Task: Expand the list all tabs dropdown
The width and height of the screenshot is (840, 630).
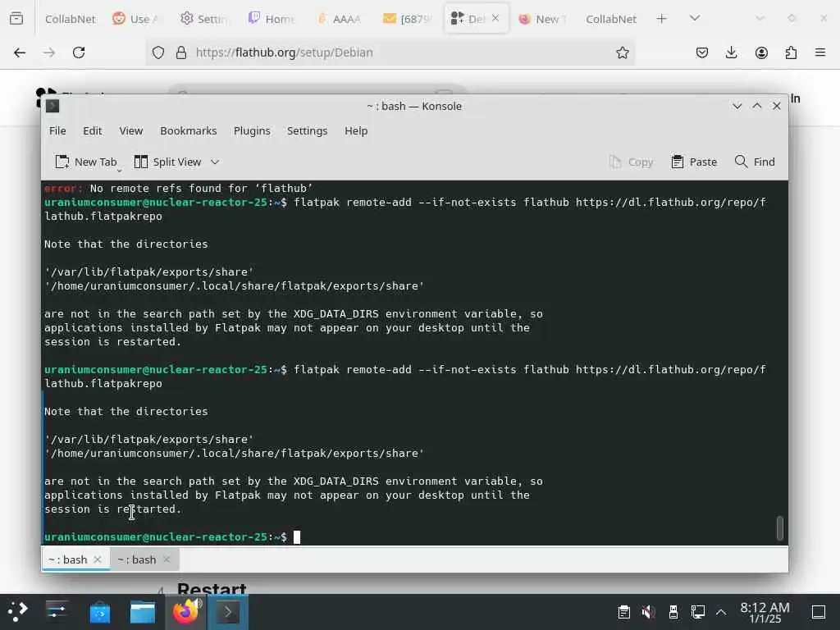Action: [x=695, y=19]
